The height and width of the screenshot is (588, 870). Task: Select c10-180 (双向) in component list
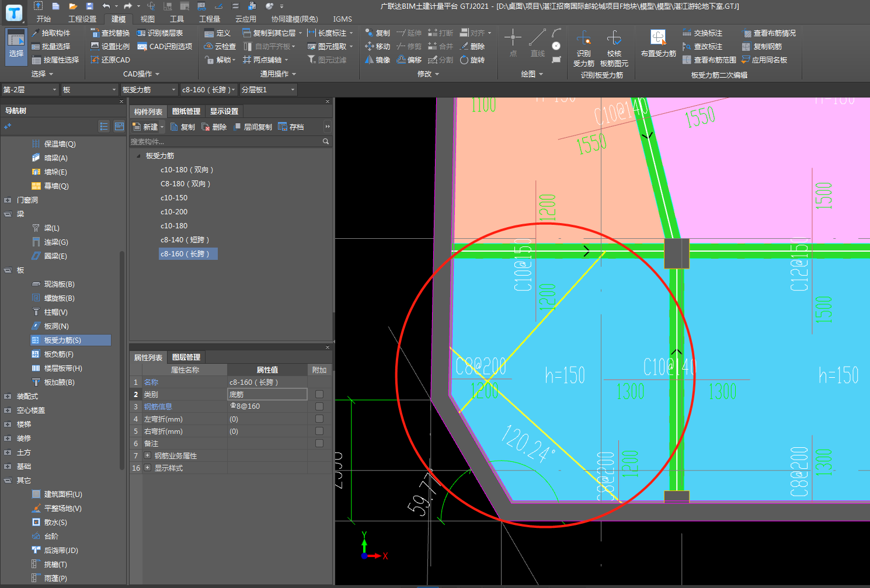pos(187,169)
